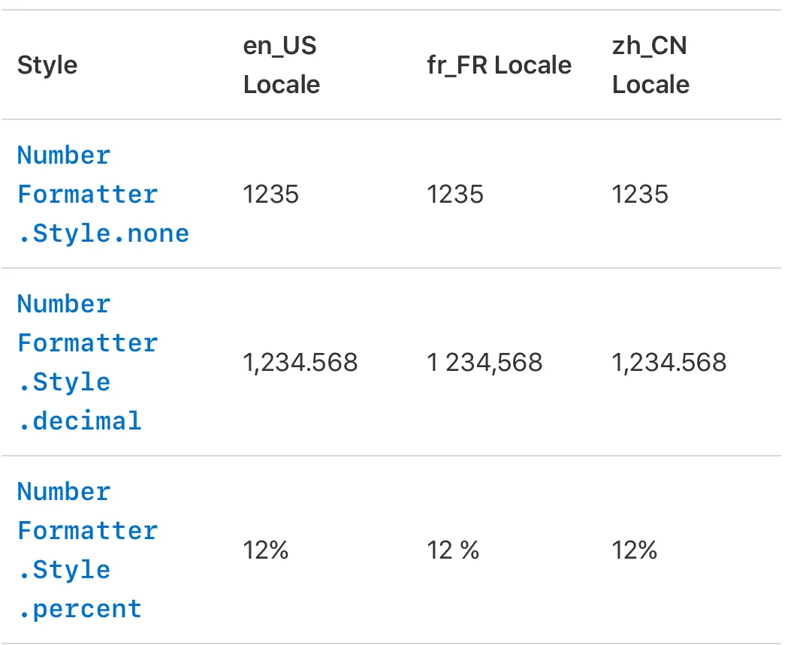This screenshot has width=812, height=645.
Task: Click the zh_CN percent value 12%
Action: coord(635,550)
